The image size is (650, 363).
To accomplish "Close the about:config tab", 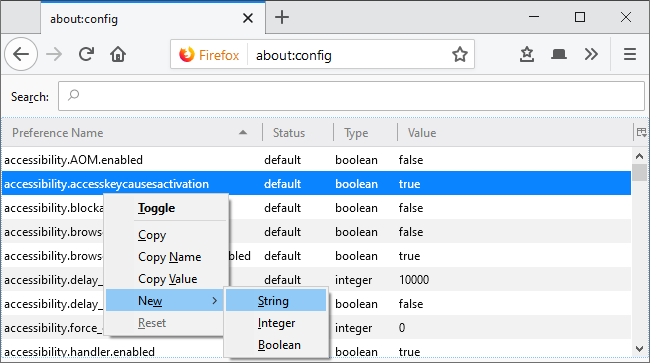I will tap(247, 18).
